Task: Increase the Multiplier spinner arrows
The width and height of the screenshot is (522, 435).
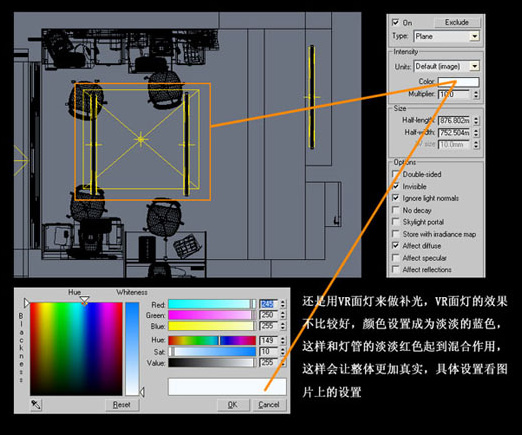Action: (x=476, y=95)
